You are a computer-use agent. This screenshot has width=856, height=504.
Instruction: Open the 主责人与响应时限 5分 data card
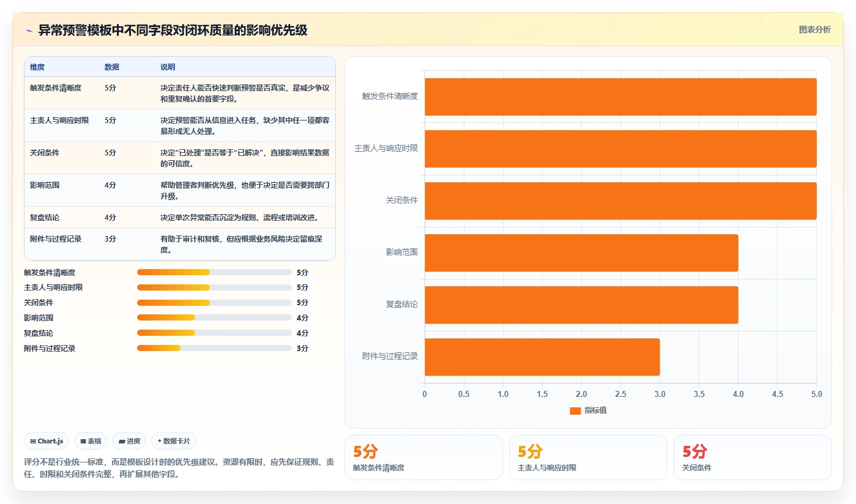pos(588,458)
